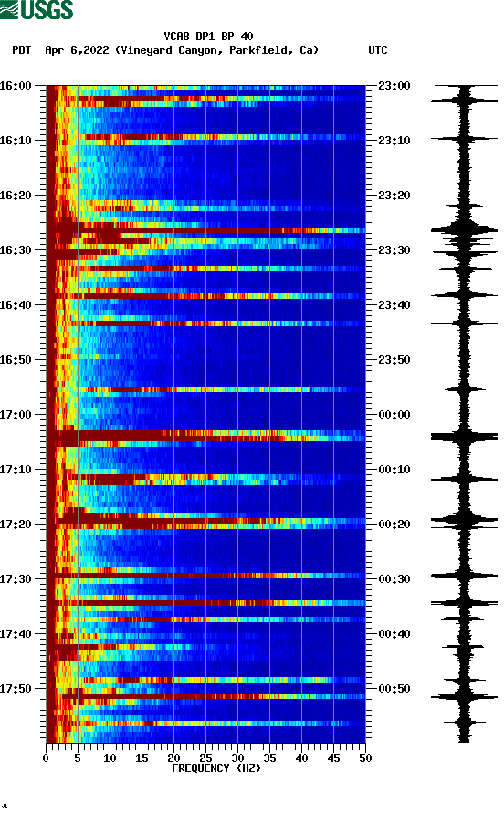Click the spectrogram event band at 17:19
The height and width of the screenshot is (816, 504).
[205, 521]
